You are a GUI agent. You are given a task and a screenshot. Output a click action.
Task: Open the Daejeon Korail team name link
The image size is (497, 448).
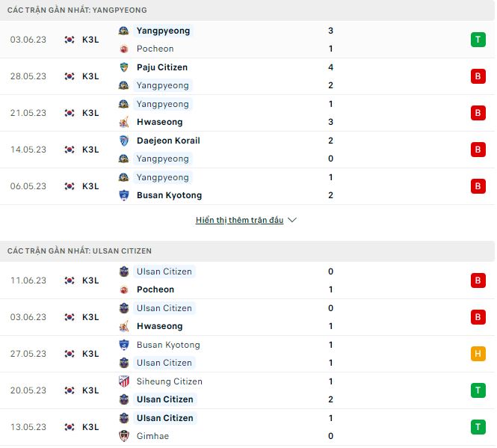[x=168, y=141]
